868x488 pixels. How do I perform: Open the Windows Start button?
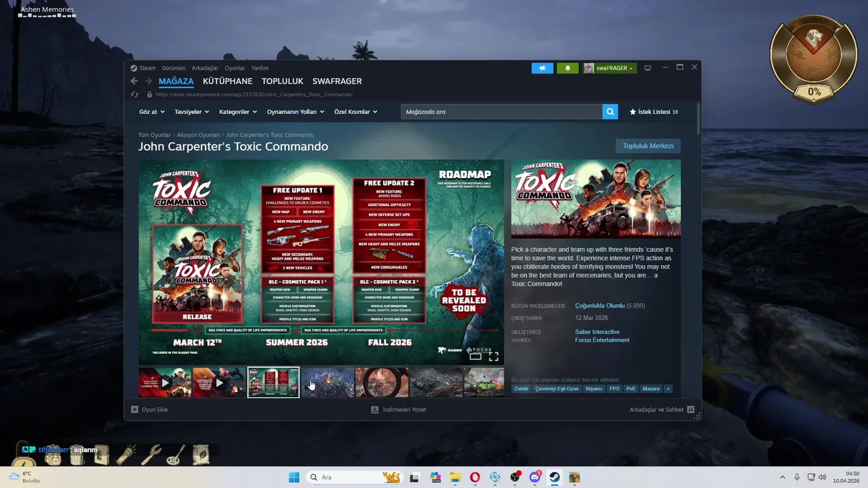(294, 477)
